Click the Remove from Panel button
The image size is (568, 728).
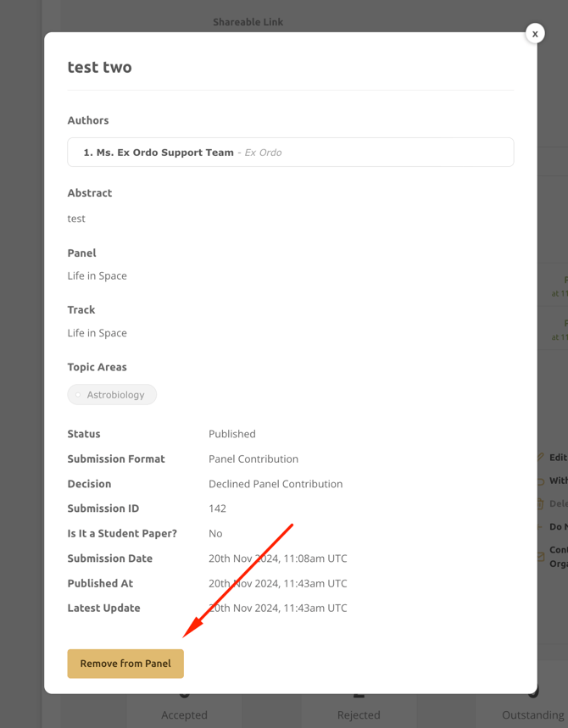tap(125, 664)
